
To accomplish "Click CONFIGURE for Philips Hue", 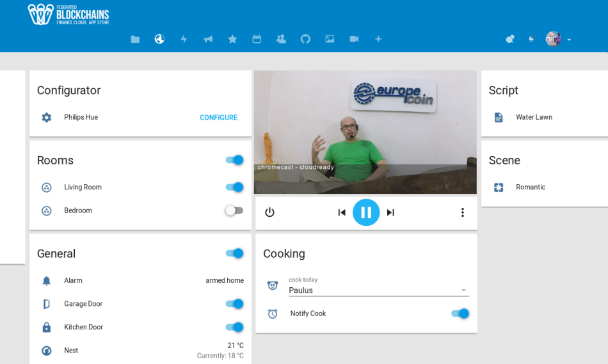I will click(218, 118).
